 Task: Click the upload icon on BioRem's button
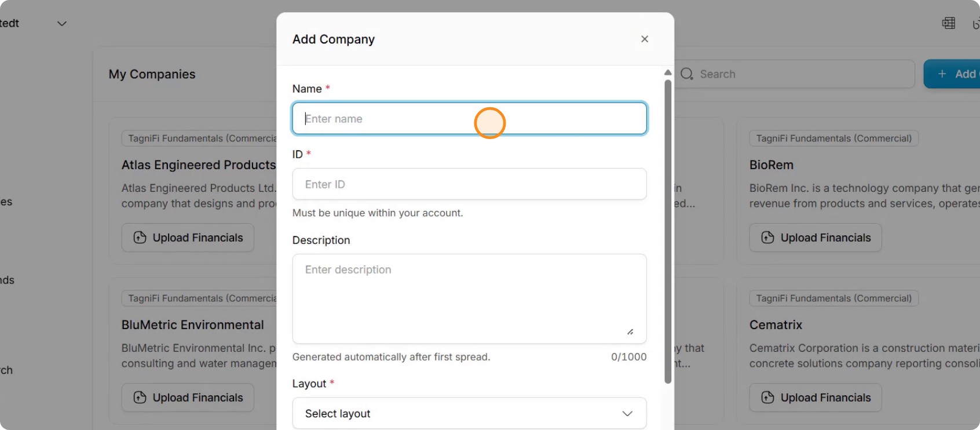767,238
